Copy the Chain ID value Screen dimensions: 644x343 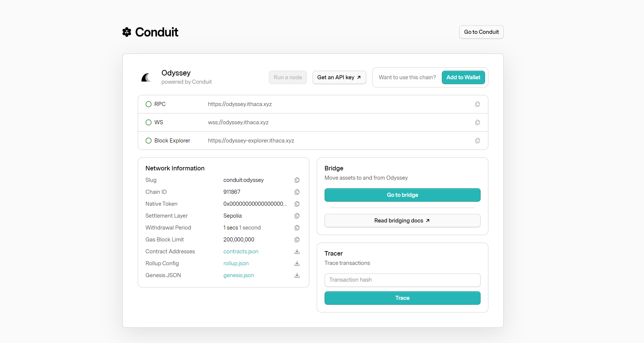pos(297,192)
